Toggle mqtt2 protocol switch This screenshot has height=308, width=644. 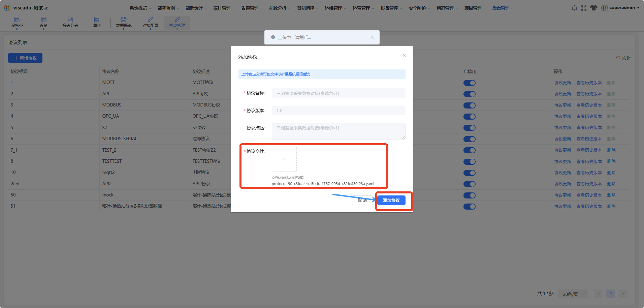pyautogui.click(x=469, y=173)
